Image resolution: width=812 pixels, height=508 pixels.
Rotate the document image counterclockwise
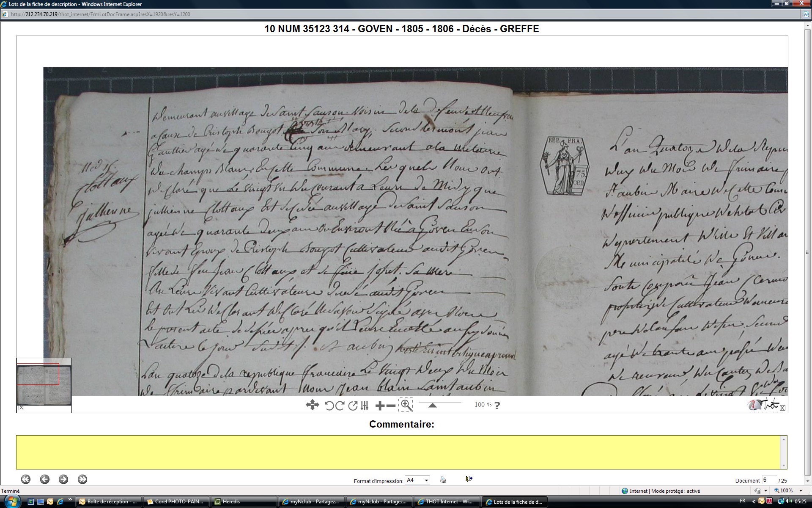coord(329,406)
